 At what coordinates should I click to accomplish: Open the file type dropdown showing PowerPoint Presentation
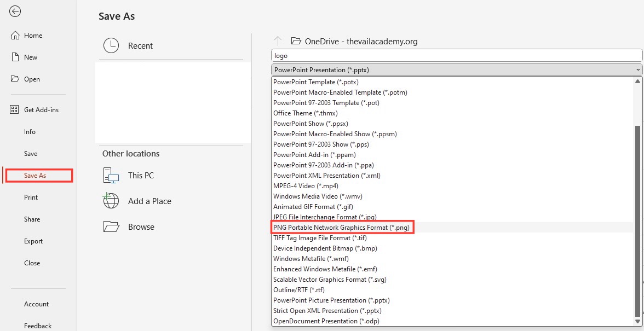457,69
